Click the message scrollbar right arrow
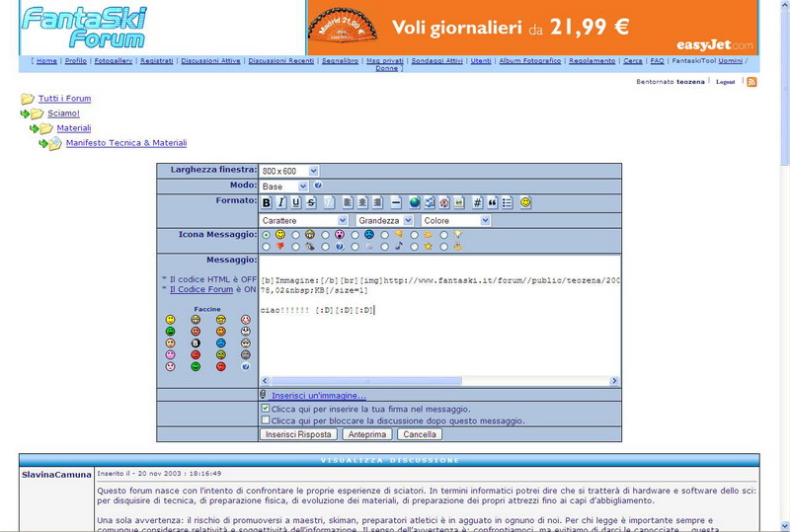The image size is (790, 532). (x=613, y=381)
